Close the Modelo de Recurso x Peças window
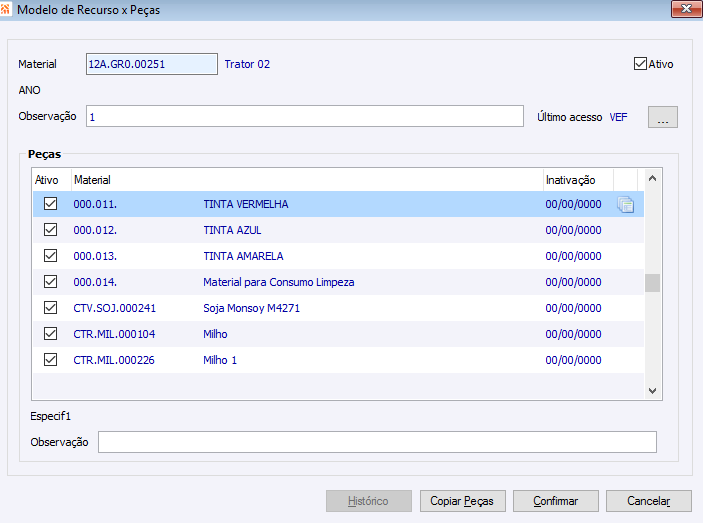This screenshot has width=703, height=523. click(686, 9)
